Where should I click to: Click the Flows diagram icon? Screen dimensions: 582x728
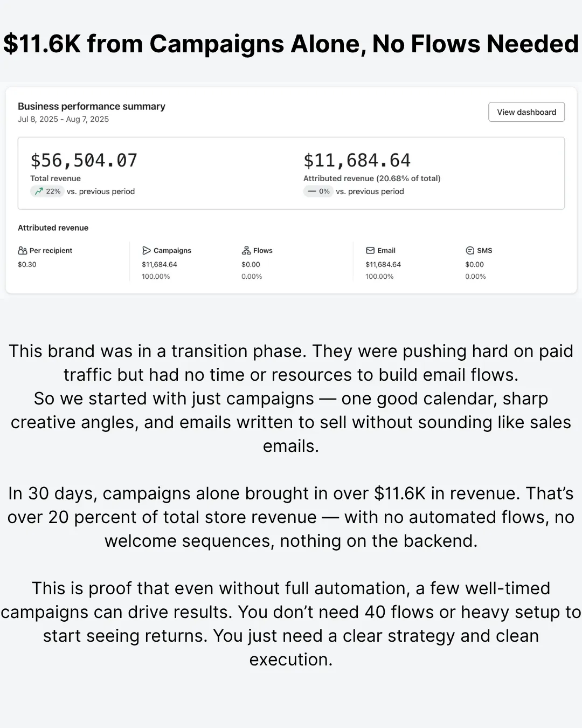click(x=246, y=251)
